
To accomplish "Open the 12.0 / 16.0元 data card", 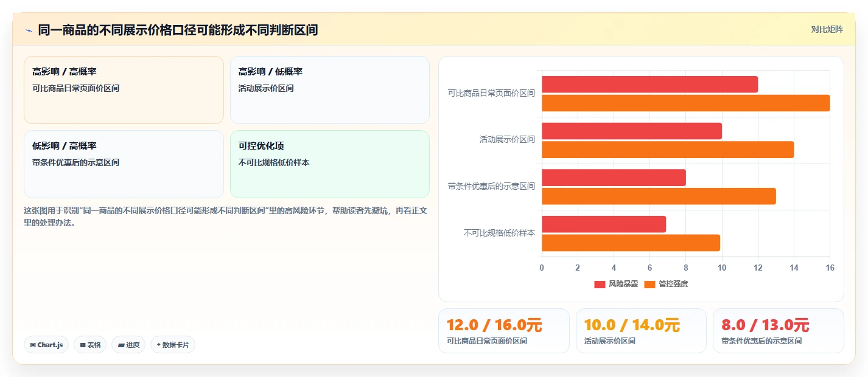I will 504,331.
